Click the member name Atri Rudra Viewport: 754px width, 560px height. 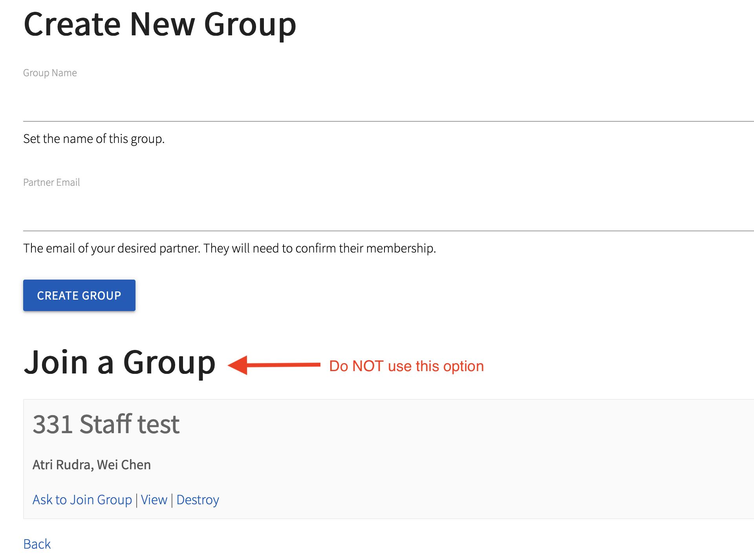(62, 465)
